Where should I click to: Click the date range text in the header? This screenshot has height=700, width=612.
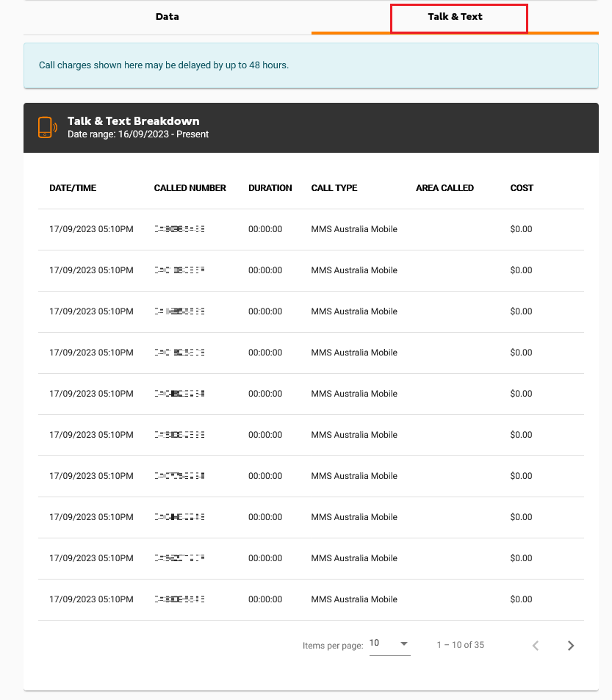tap(138, 134)
